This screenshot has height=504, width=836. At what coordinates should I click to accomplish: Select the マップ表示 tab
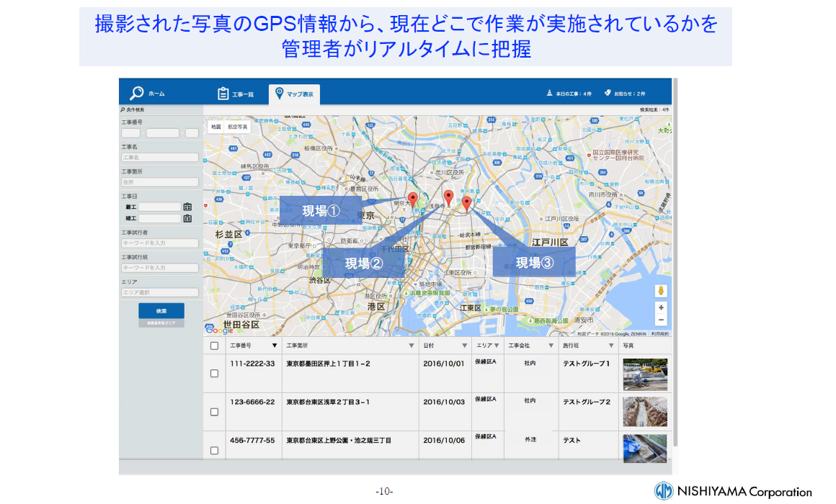(280, 93)
